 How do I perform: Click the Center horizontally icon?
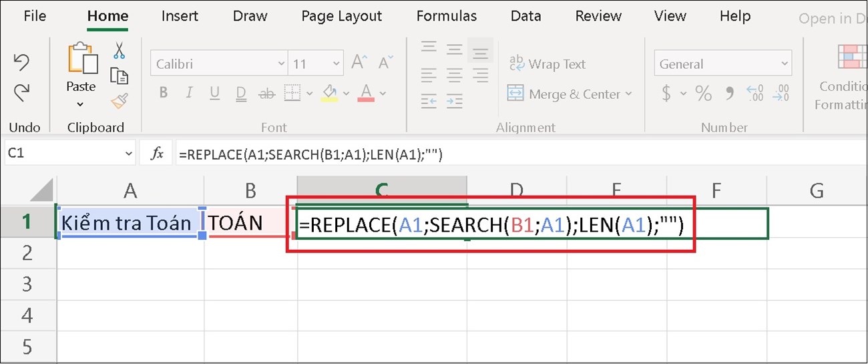455,74
